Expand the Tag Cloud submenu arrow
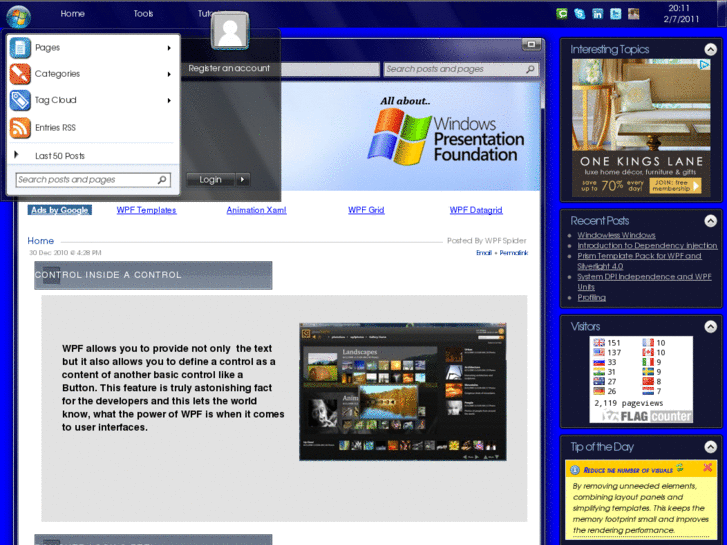 tap(169, 101)
